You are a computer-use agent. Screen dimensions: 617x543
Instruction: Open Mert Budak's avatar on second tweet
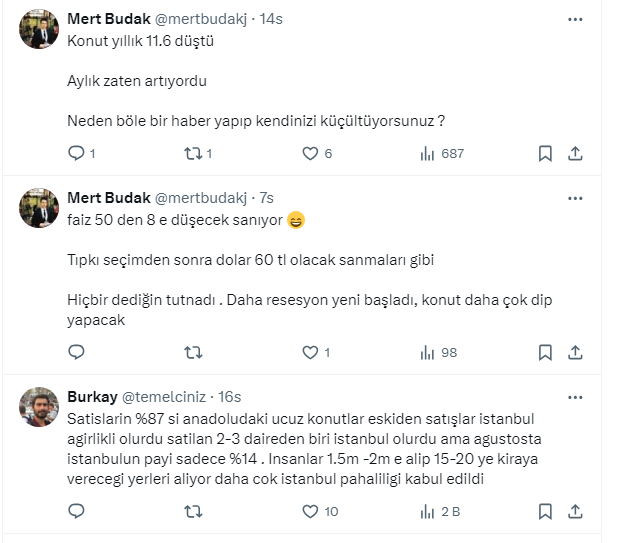37,208
